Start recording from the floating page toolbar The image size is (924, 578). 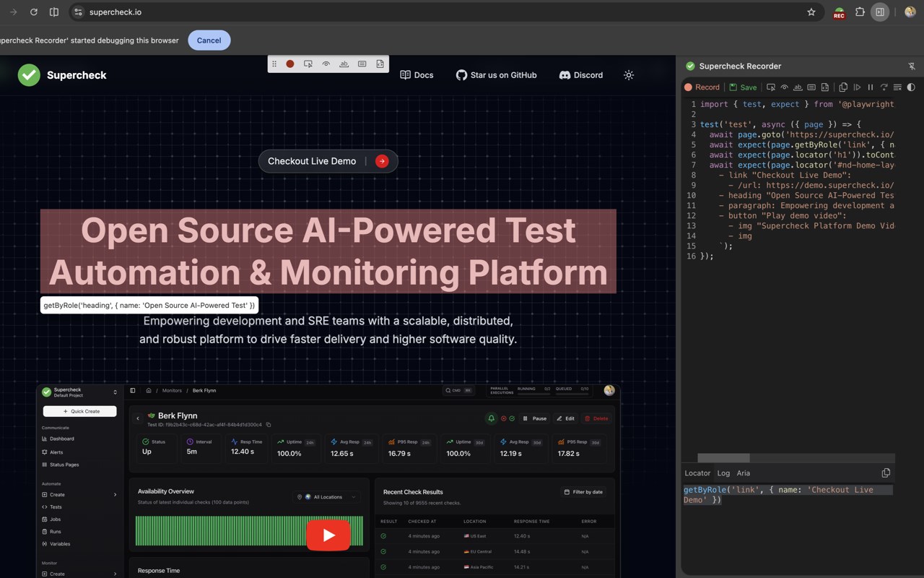coord(290,64)
